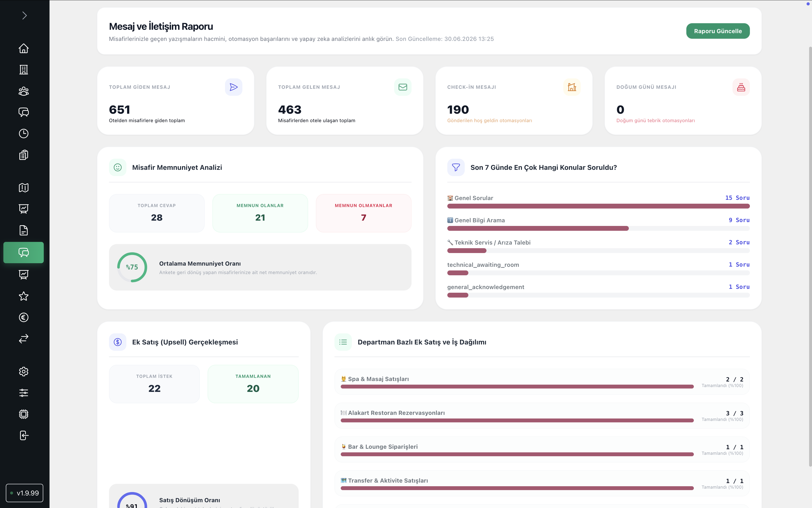
Task: Open the chip processor icon in sidebar
Action: [x=23, y=414]
